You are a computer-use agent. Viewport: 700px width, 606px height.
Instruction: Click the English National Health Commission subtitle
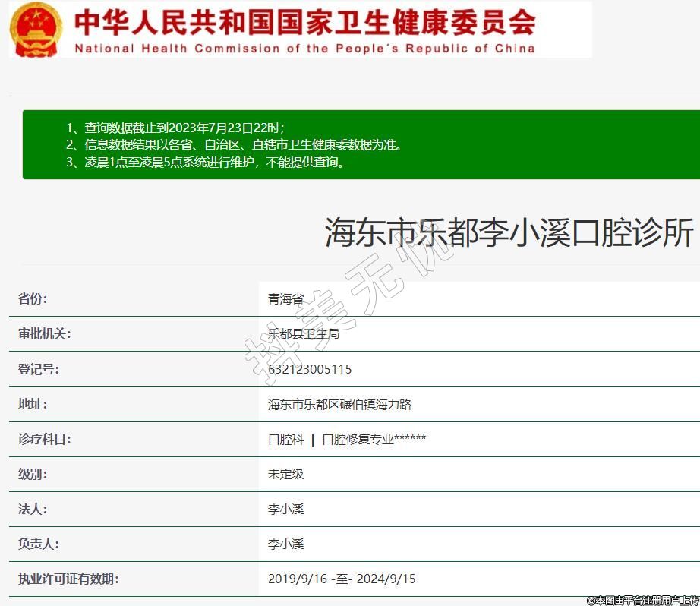tap(304, 49)
